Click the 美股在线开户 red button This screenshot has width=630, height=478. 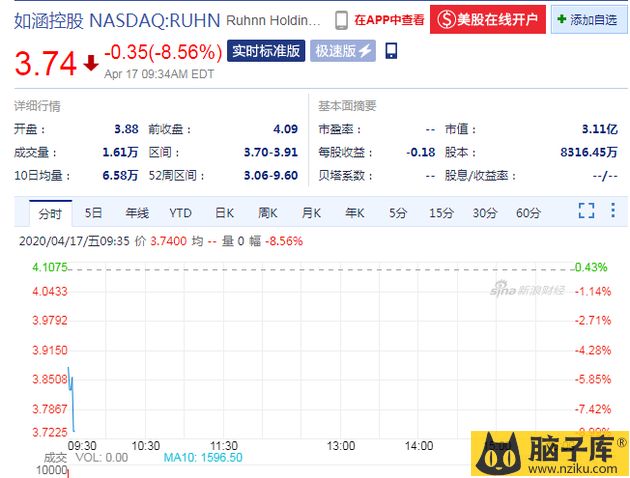point(488,19)
